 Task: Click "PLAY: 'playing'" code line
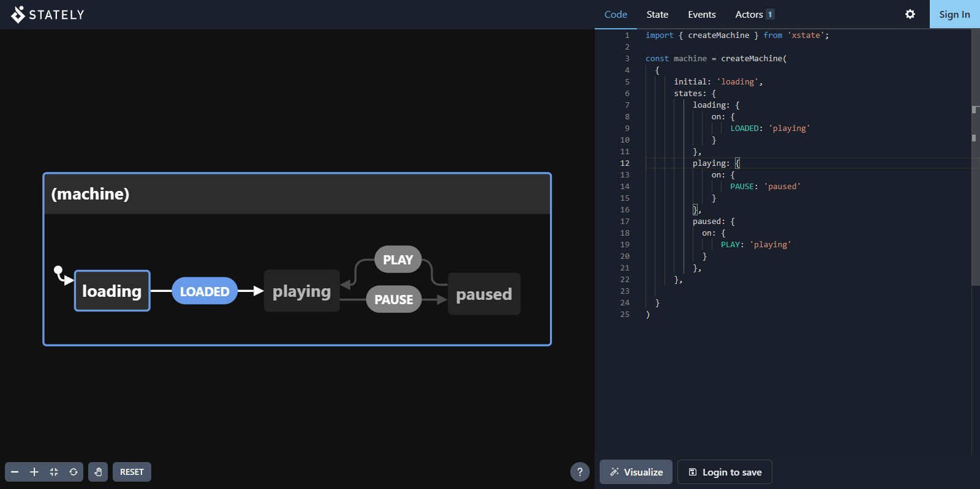click(x=756, y=245)
